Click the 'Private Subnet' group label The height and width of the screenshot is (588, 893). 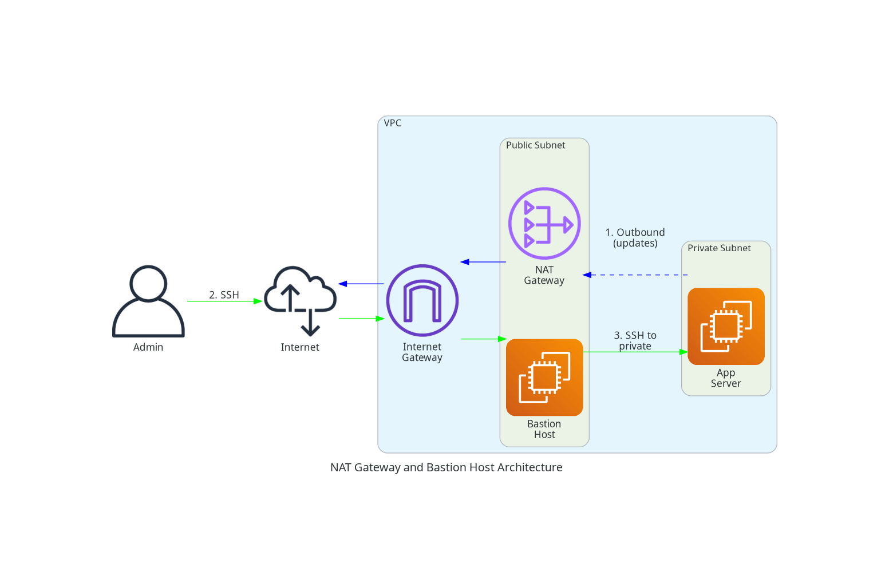[720, 248]
